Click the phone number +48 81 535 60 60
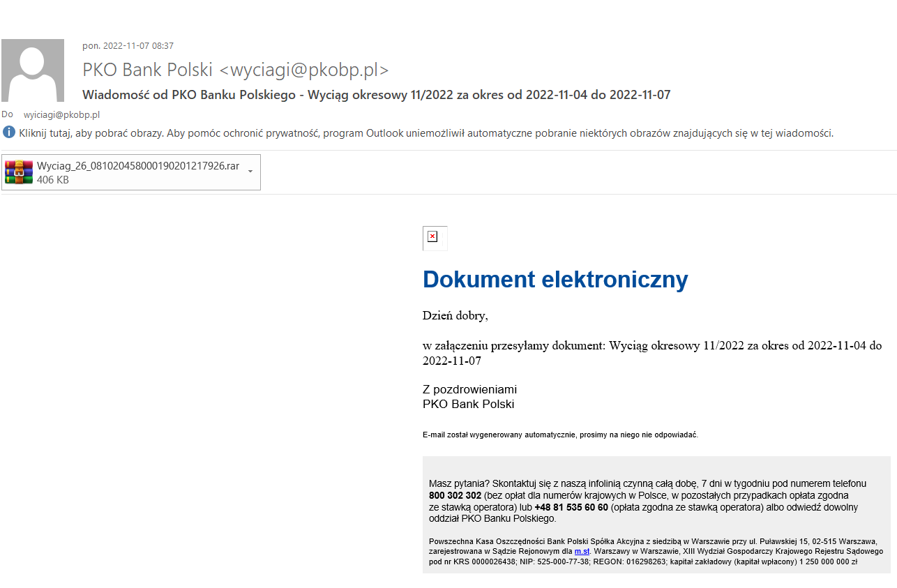The image size is (897, 588). pos(571,507)
